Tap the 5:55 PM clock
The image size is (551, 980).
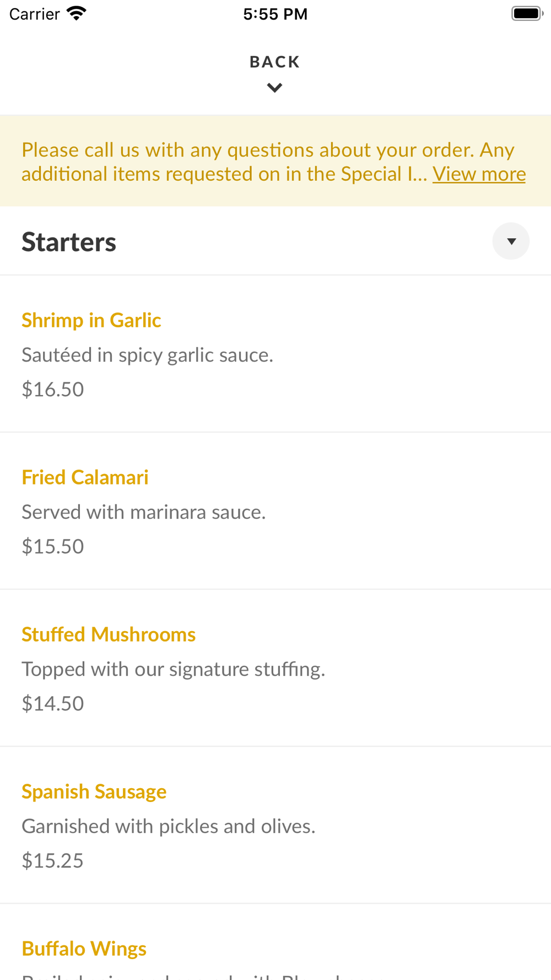pos(275,14)
